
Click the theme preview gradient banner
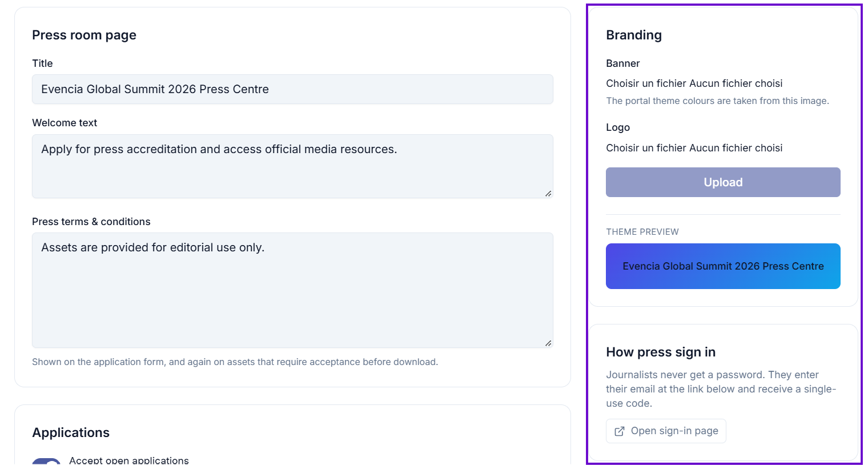click(723, 266)
